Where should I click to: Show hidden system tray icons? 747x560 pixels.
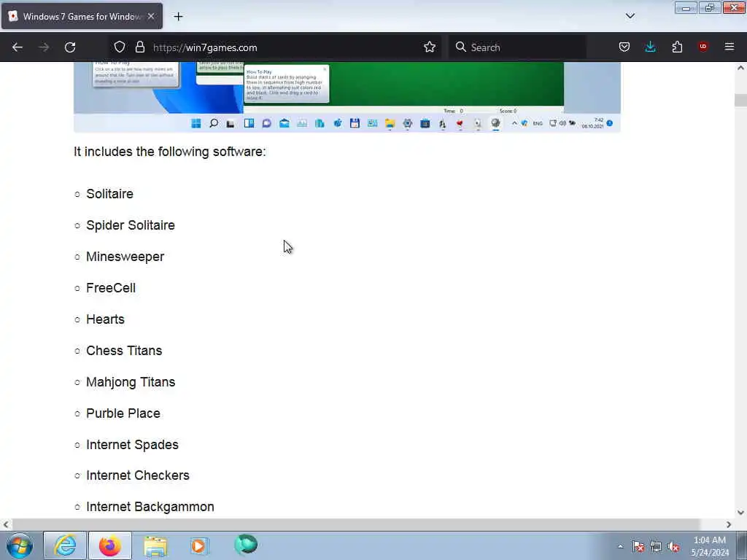tap(620, 547)
